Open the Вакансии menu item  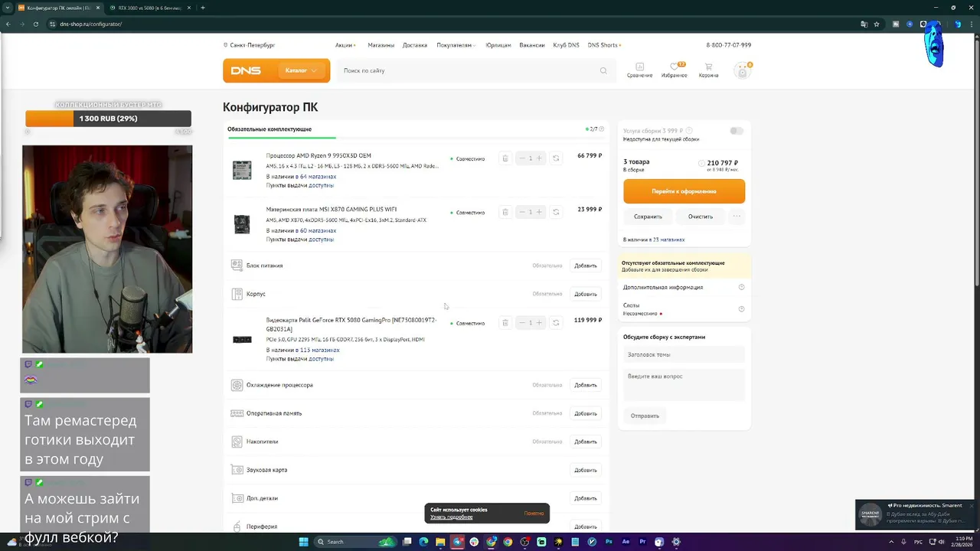(x=532, y=45)
